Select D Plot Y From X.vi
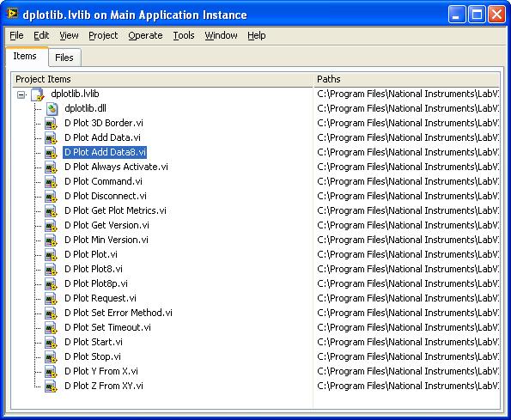Viewport: 511px width, 420px height. tap(101, 371)
